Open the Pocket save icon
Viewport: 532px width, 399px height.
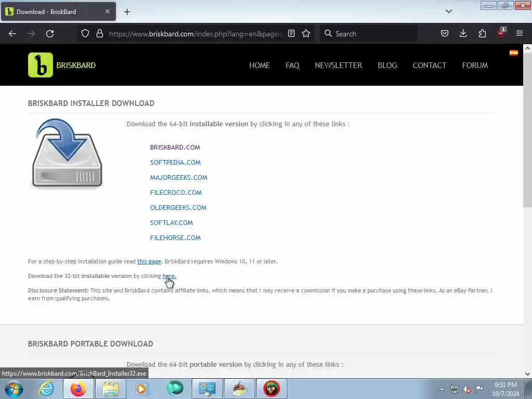click(445, 33)
